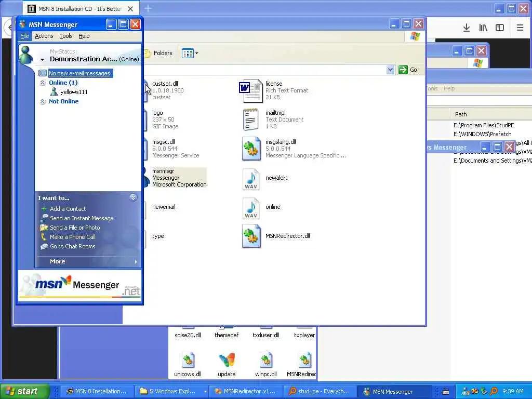Select the logo GIF image file
The width and height of the screenshot is (532, 399).
pos(165,119)
